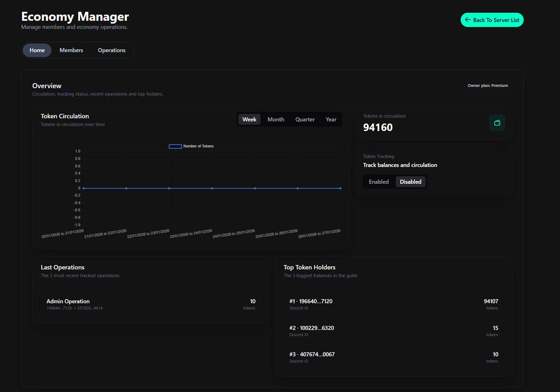
Task: Click the back arrow in Back To Server List
Action: pos(468,20)
